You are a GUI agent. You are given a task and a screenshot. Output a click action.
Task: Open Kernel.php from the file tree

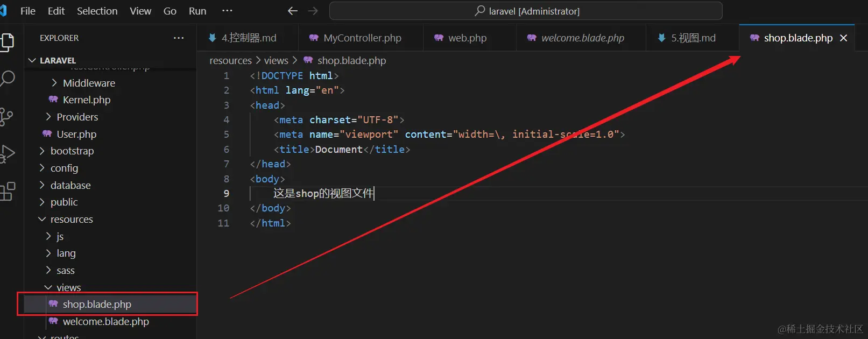click(x=110, y=100)
